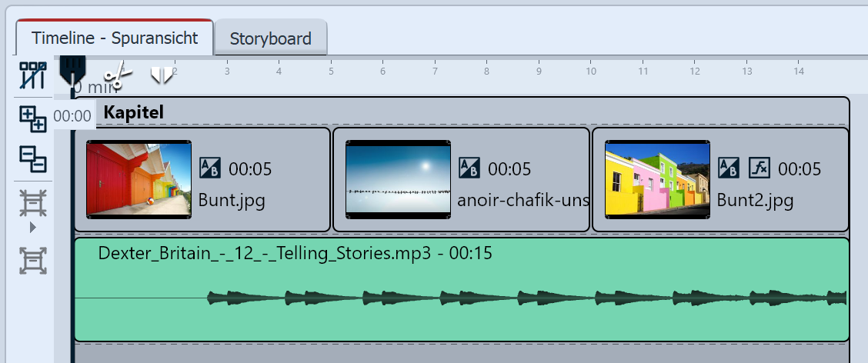Select the scissors cut tool

pyautogui.click(x=117, y=76)
